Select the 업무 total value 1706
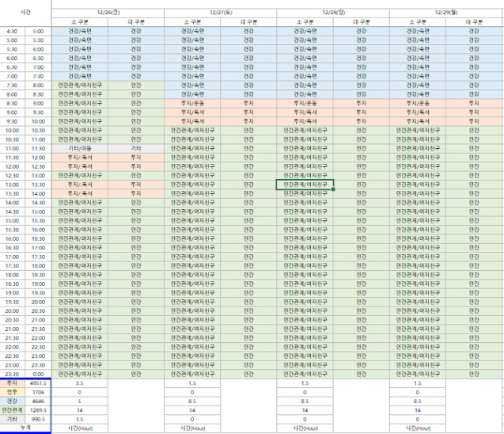This screenshot has width=504, height=434. [x=39, y=392]
